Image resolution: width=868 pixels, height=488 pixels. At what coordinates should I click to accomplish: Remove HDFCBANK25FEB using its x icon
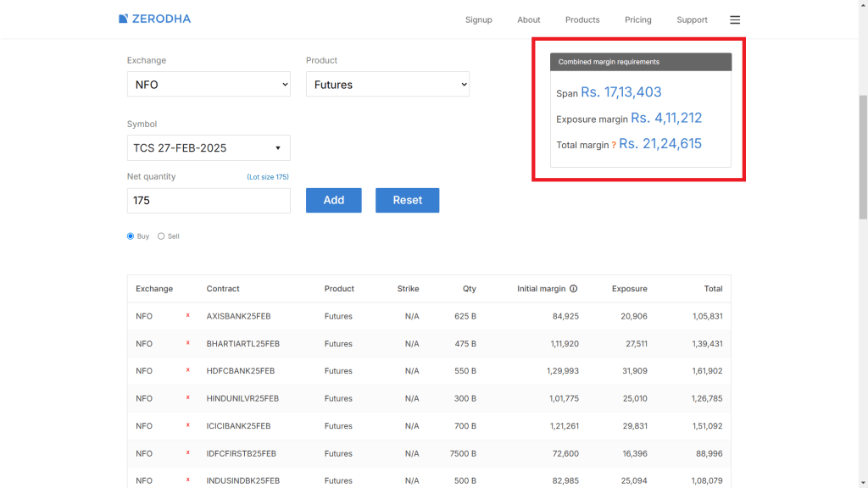[187, 371]
